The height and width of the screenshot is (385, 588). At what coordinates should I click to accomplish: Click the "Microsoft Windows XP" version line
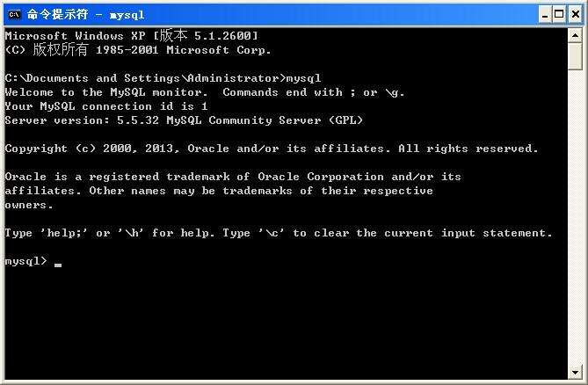point(132,36)
